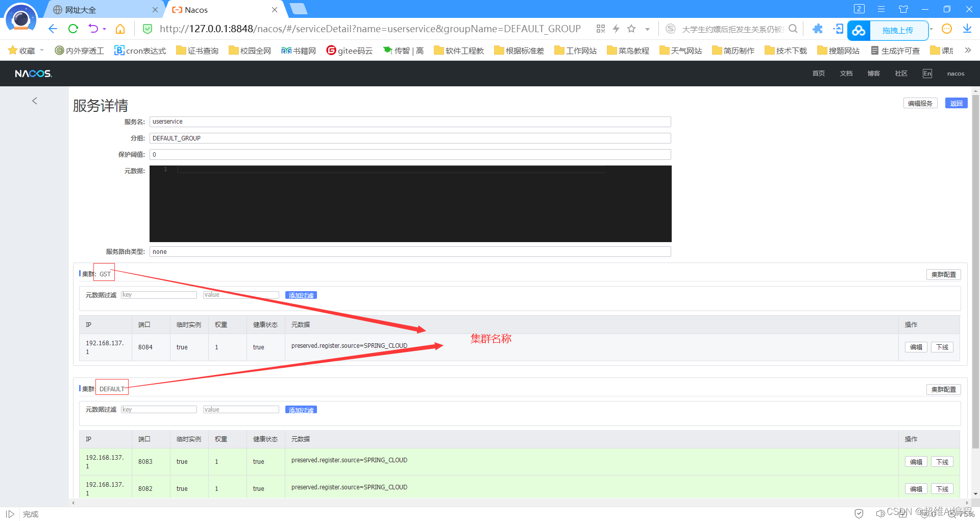This screenshot has width=980, height=521.
Task: Open the nacos user menu
Action: [x=956, y=74]
